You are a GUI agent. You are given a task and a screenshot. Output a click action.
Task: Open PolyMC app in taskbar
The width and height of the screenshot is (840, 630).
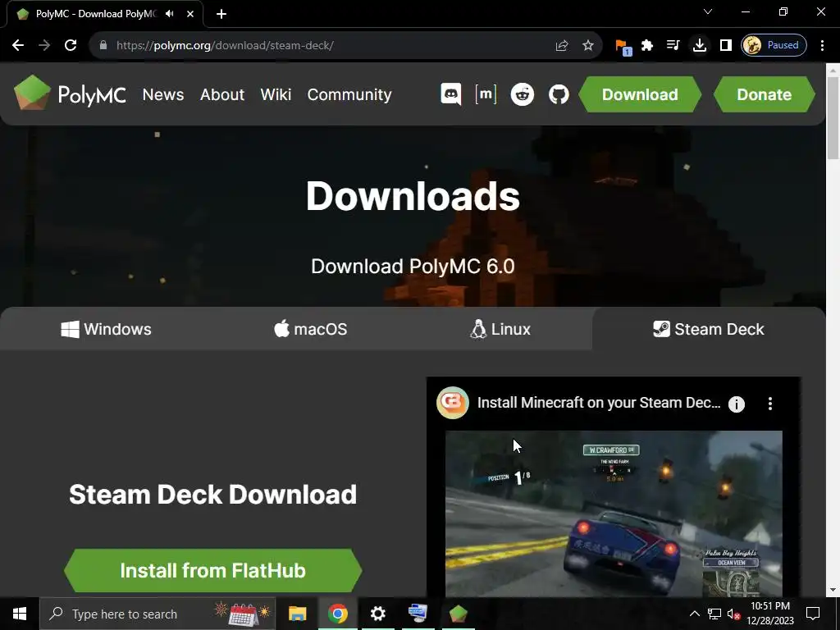click(x=458, y=614)
